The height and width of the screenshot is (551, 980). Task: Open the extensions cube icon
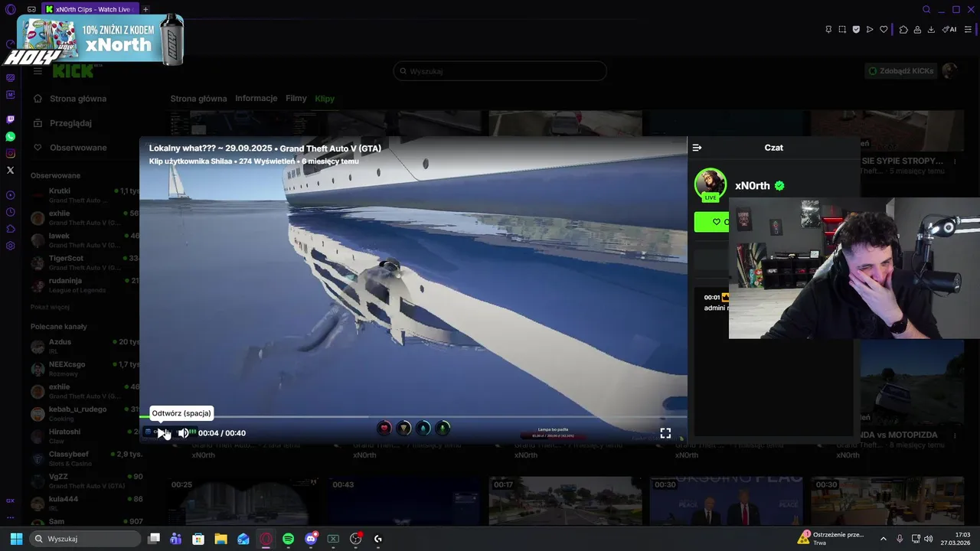[903, 29]
